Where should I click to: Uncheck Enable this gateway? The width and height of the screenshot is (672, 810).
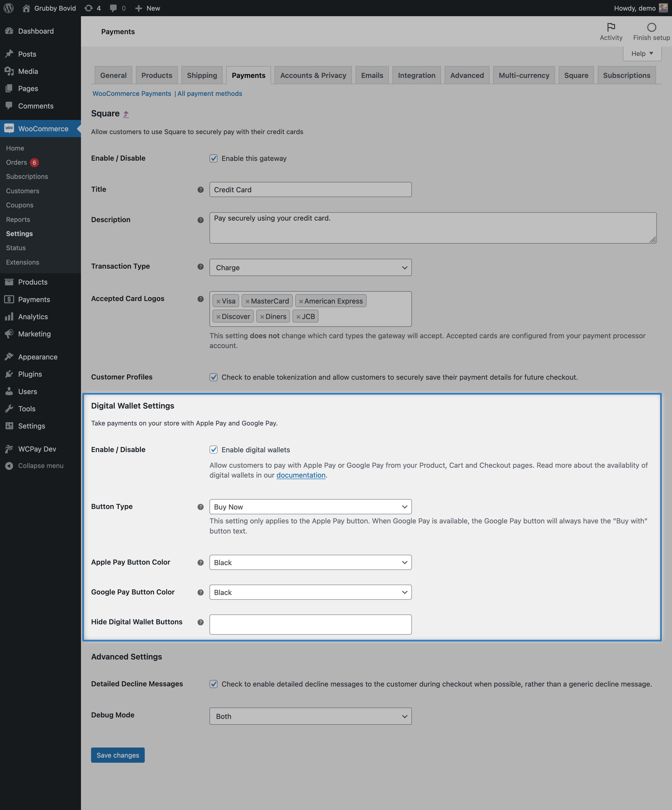pyautogui.click(x=214, y=158)
